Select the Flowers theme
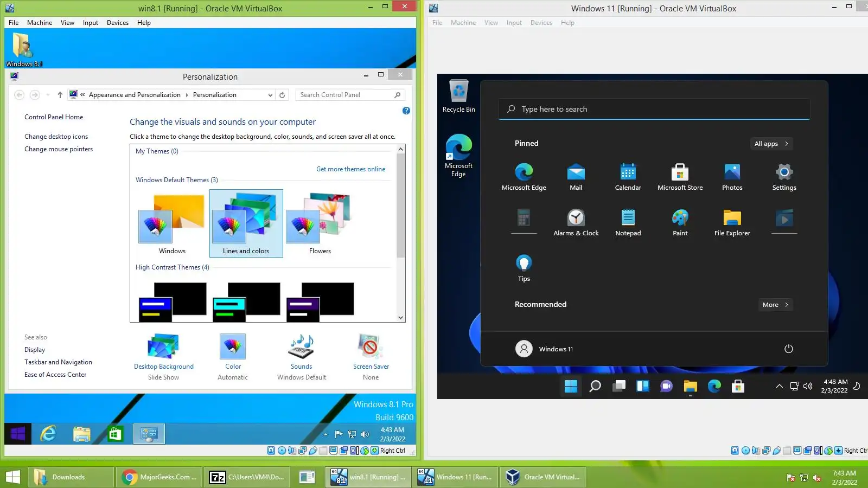 pos(320,223)
